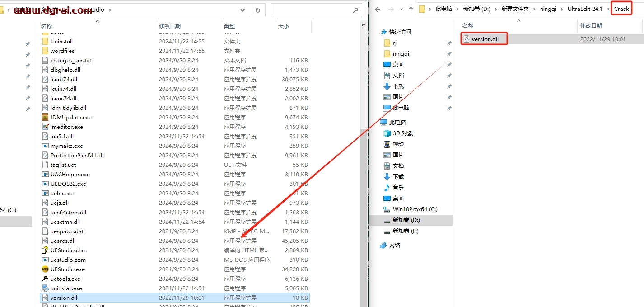Open pinned 桌面 with pin in quick access

[393, 64]
